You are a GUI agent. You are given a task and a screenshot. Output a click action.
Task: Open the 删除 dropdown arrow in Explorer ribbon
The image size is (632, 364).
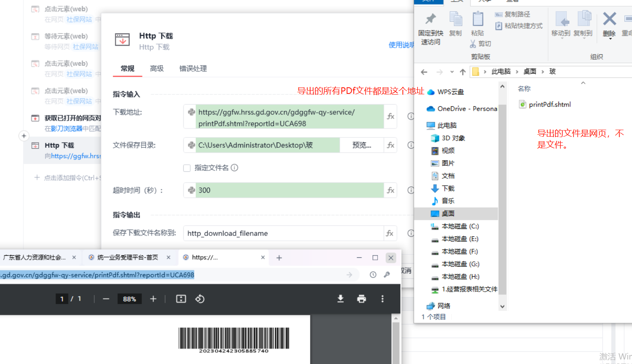point(610,39)
